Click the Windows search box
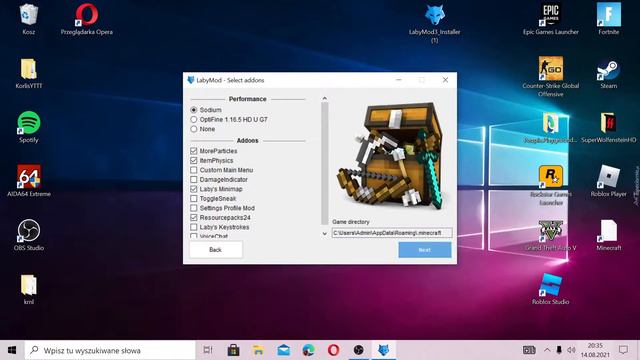 tap(110, 350)
